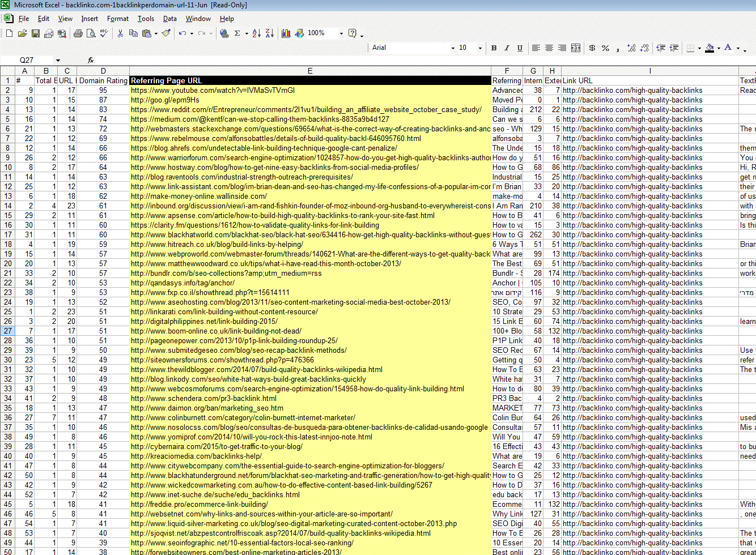Select column I by its header
Image resolution: width=756 pixels, height=555 pixels.
650,71
